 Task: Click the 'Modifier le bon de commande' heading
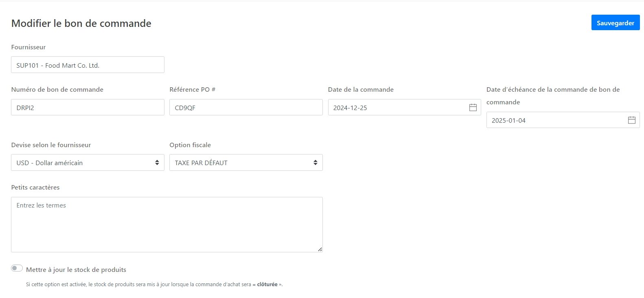(x=81, y=24)
